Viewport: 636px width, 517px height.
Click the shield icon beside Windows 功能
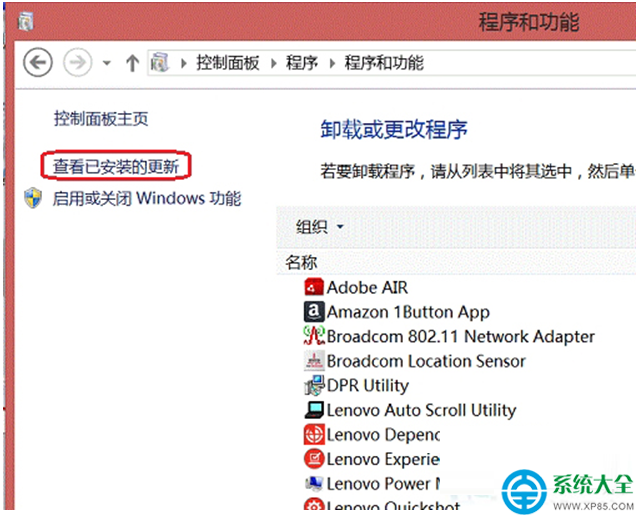click(x=33, y=198)
